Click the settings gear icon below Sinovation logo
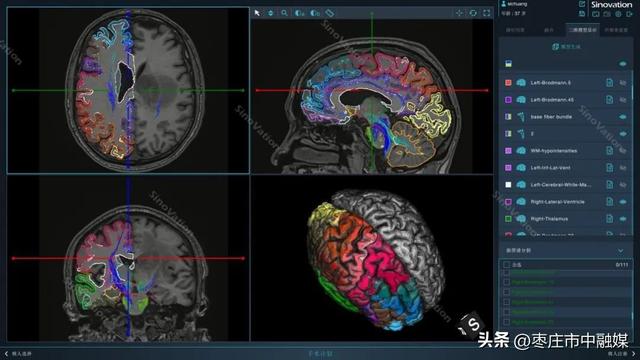The image size is (640, 360). click(x=618, y=14)
